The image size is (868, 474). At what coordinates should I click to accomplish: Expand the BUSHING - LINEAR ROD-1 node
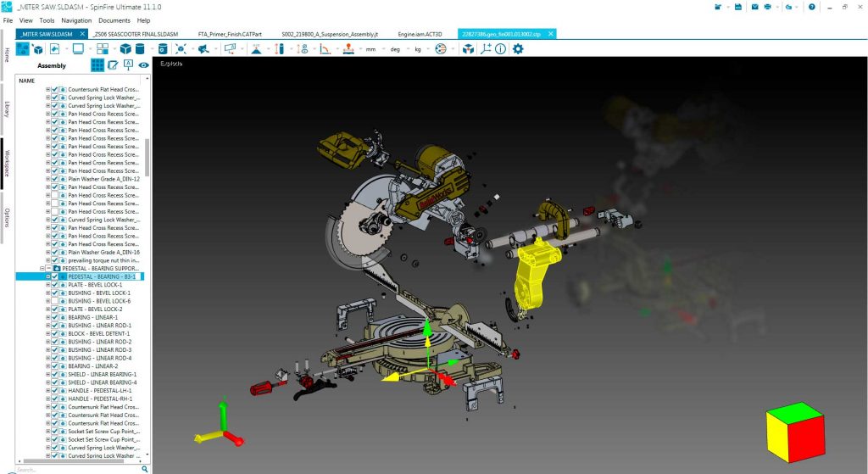(x=48, y=326)
